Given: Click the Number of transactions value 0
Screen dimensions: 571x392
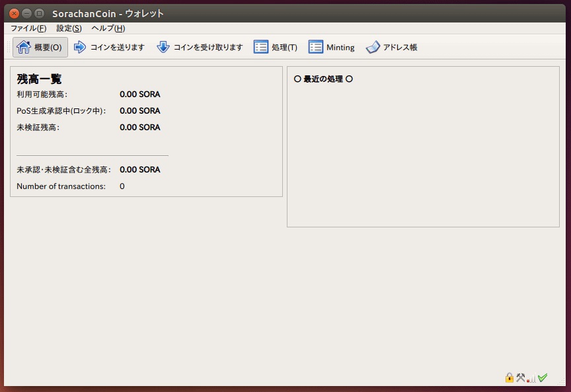Looking at the screenshot, I should click(x=122, y=186).
